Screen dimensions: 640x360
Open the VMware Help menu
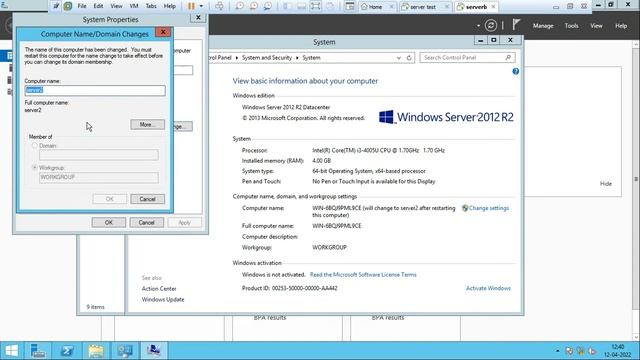[169, 6]
